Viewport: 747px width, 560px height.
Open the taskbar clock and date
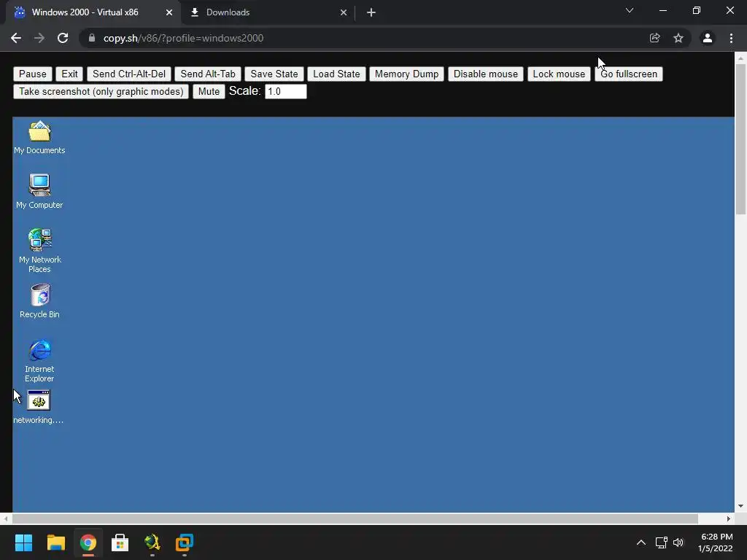point(716,542)
